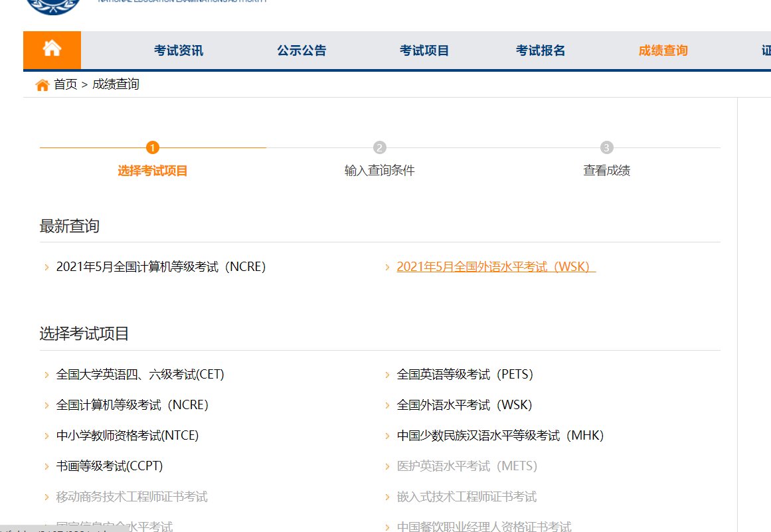771x532 pixels.
Task: Click 首页 in the breadcrumb
Action: tap(66, 84)
